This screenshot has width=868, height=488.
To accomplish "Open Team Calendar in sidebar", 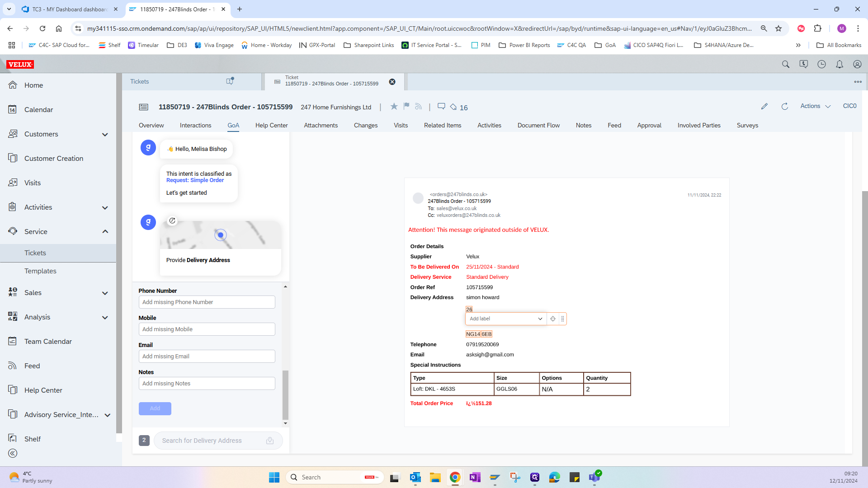I will [x=48, y=342].
